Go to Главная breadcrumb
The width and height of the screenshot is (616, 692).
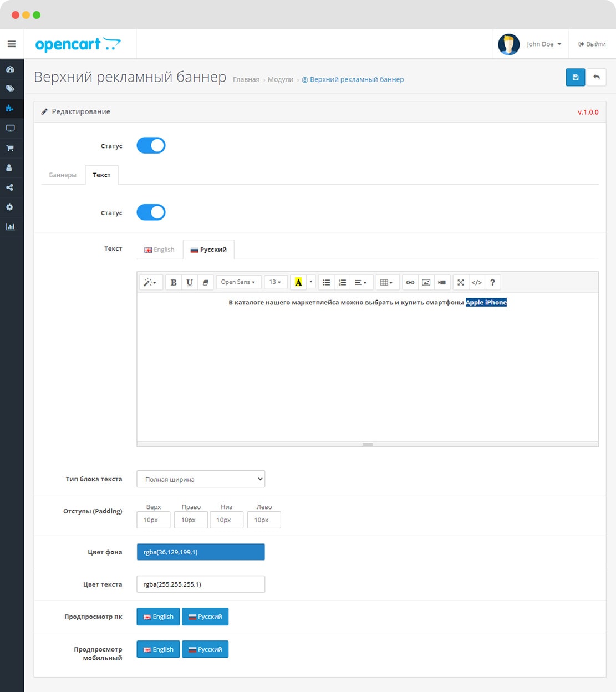pyautogui.click(x=246, y=79)
